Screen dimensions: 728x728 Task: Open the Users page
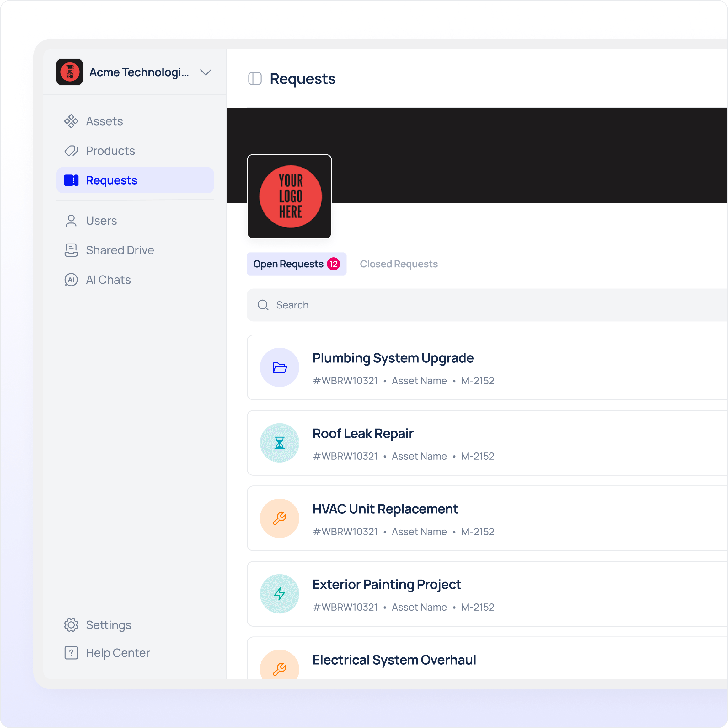click(x=101, y=220)
